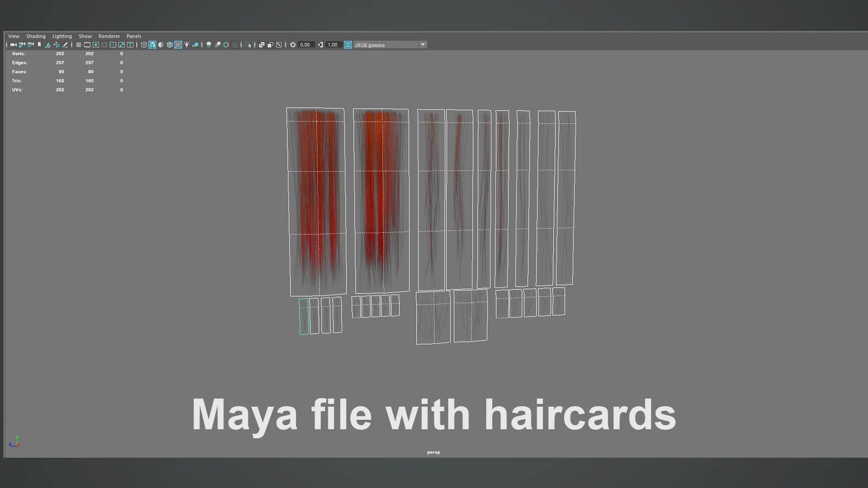Viewport: 868px width, 488px height.
Task: Open the Lighting menu
Action: click(x=62, y=36)
